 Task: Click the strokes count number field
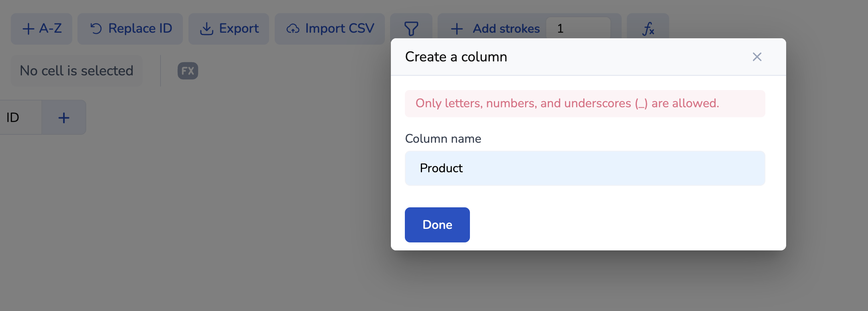point(577,29)
